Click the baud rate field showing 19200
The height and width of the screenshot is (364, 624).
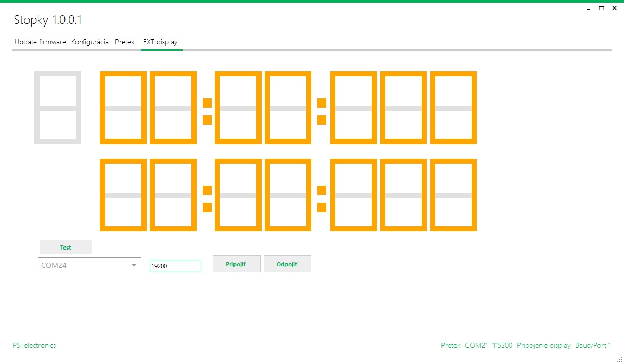coord(175,266)
